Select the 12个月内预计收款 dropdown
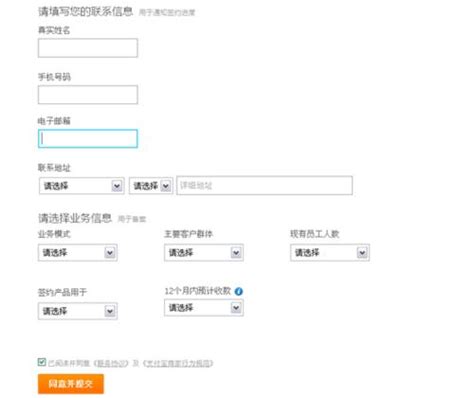 [204, 307]
